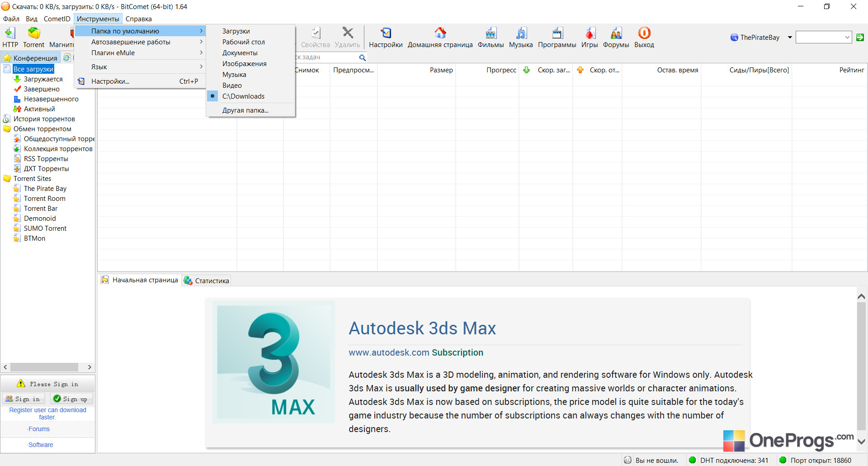Collapse the Обмен торрентом folder
This screenshot has width=868, height=466.
point(7,129)
